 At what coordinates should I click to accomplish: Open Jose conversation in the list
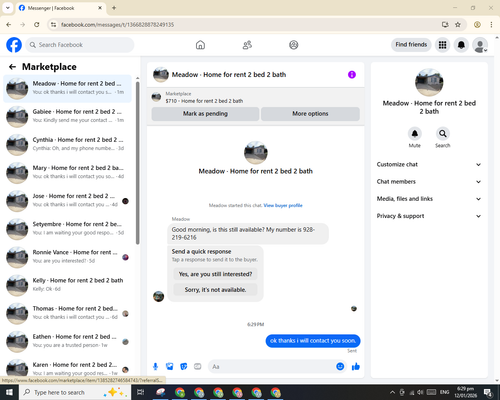pyautogui.click(x=67, y=201)
